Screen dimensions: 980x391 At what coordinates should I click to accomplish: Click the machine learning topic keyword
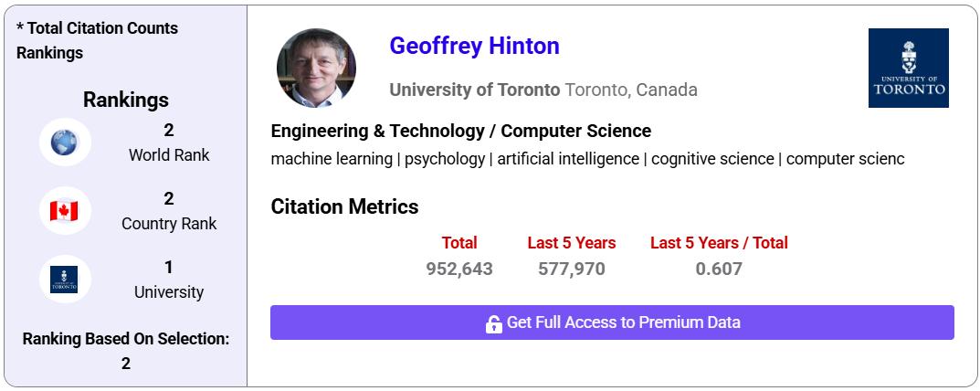(332, 159)
